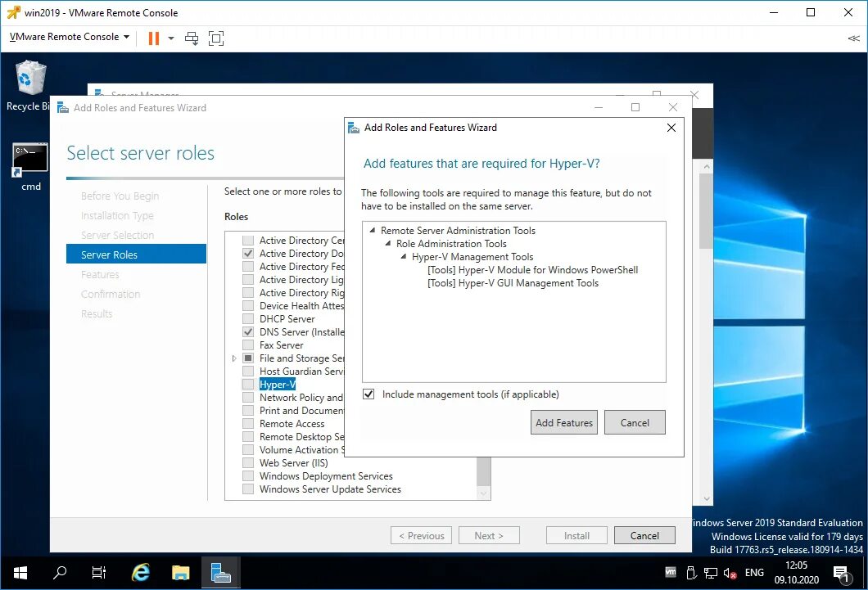The image size is (868, 590).
Task: Enter full screen mode icon in VMware toolbar
Action: [x=216, y=38]
